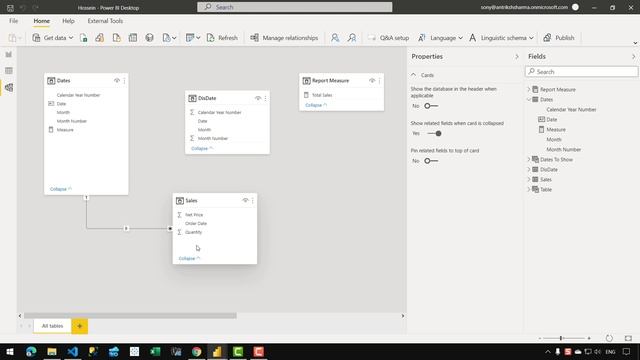Open the Transform data dropdown
Screen dimensions: 640x360
click(193, 38)
